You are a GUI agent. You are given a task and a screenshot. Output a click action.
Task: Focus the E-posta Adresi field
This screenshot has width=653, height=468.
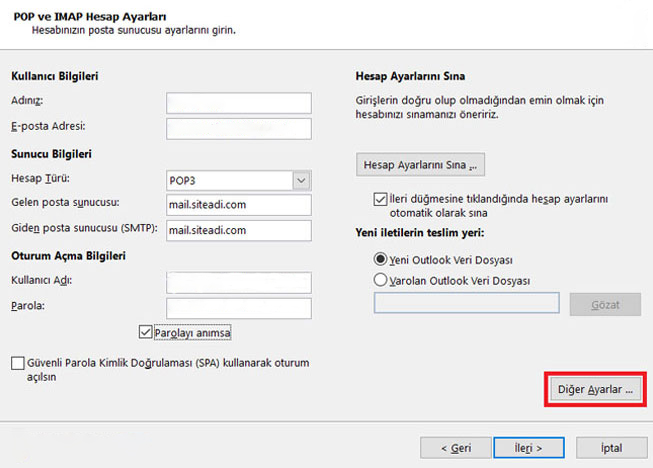238,128
